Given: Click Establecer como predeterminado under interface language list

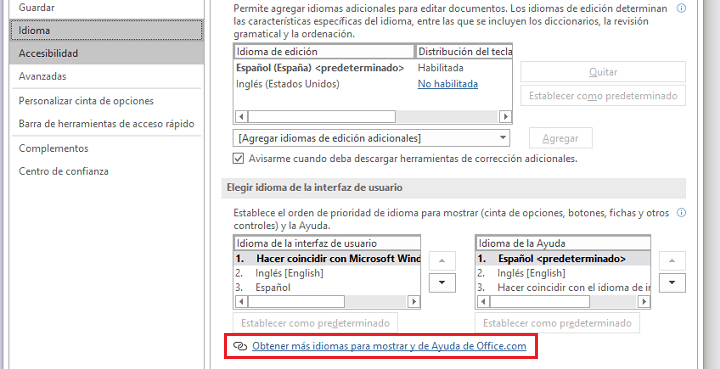Looking at the screenshot, I should coord(315,323).
